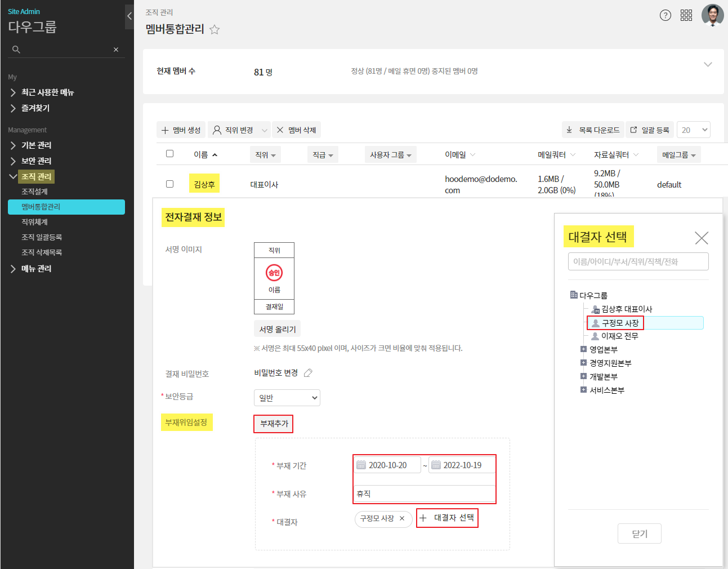The width and height of the screenshot is (728, 569).
Task: Collapse the sidebar with arrow handle
Action: [x=129, y=16]
